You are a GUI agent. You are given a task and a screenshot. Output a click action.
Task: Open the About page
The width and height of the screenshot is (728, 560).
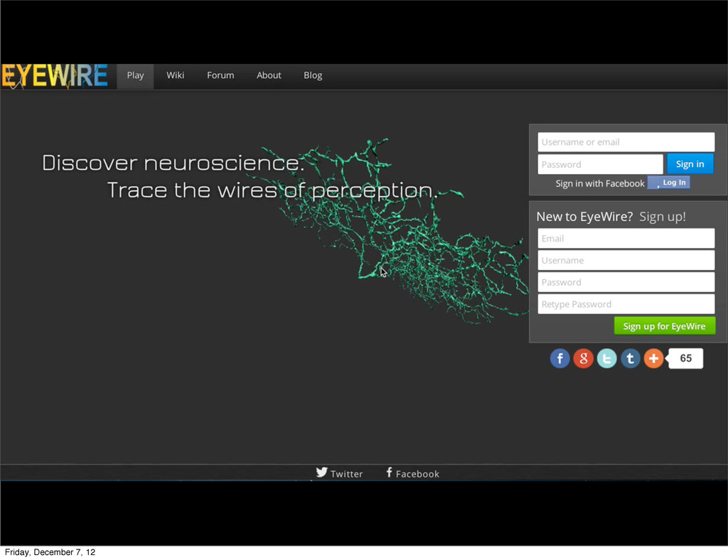(269, 75)
